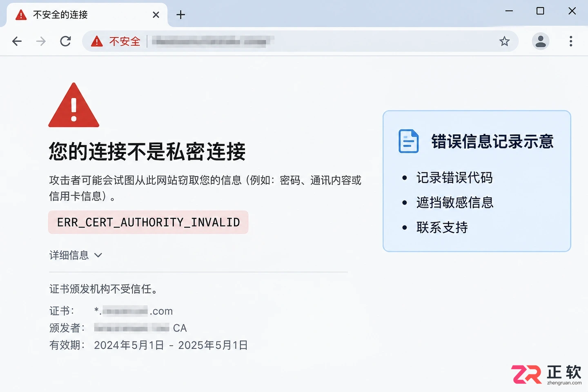Screen dimensions: 588x392
Task: Click the blurred URL in the address bar
Action: coord(212,41)
